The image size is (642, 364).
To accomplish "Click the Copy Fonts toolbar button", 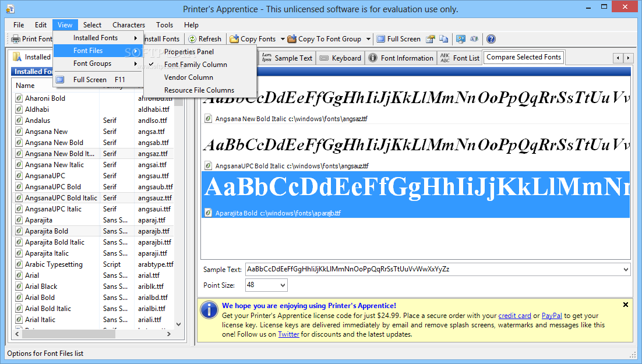I will (253, 39).
